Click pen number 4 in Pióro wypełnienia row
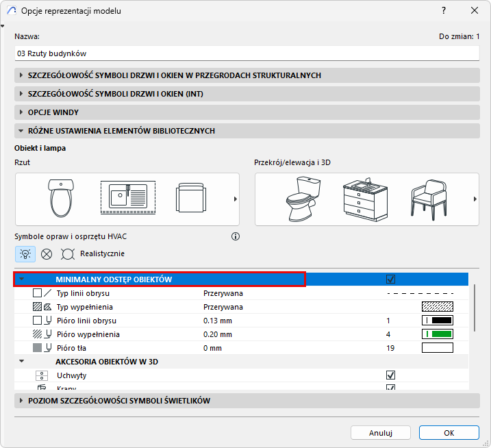This screenshot has width=491, height=448. pyautogui.click(x=388, y=334)
